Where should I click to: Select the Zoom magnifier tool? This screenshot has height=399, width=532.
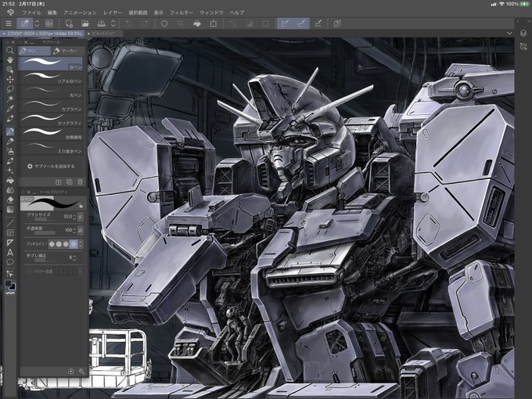coord(10,51)
